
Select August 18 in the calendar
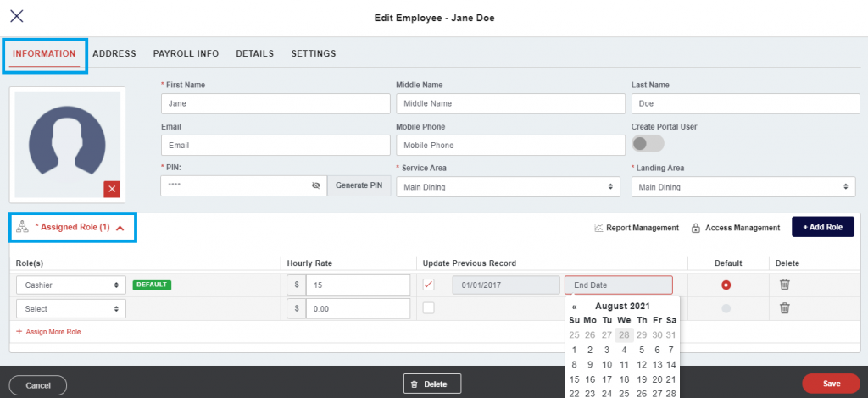point(624,379)
